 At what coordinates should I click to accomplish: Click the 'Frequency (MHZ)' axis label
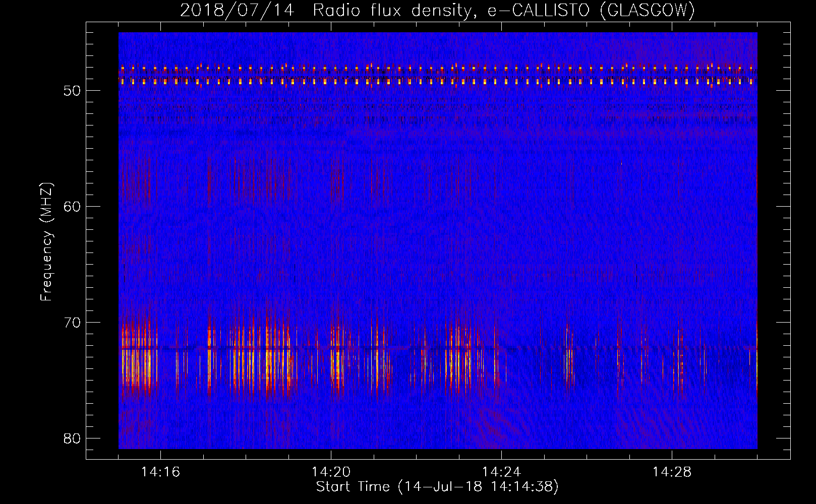(x=46, y=242)
